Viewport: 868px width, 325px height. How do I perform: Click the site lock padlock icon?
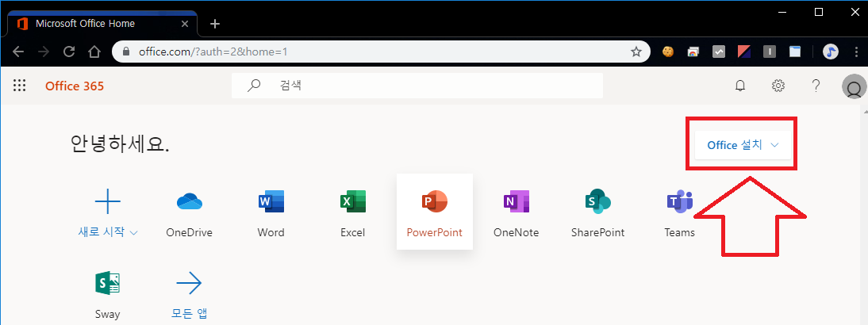(x=126, y=52)
